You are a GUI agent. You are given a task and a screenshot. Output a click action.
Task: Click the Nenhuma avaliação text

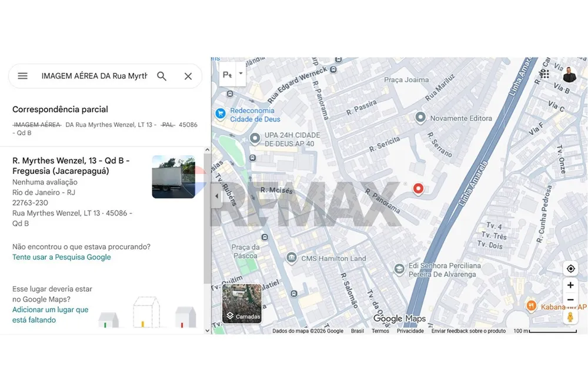point(45,182)
